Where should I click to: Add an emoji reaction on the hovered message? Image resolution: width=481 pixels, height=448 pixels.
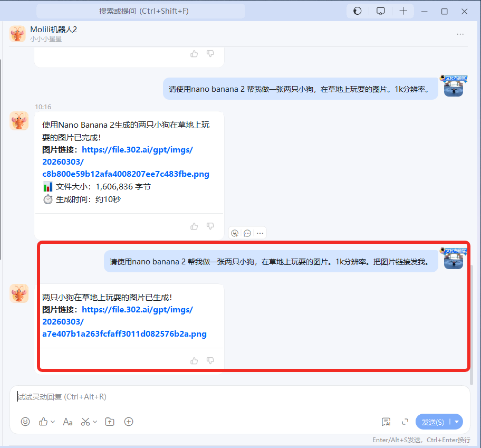click(x=235, y=233)
